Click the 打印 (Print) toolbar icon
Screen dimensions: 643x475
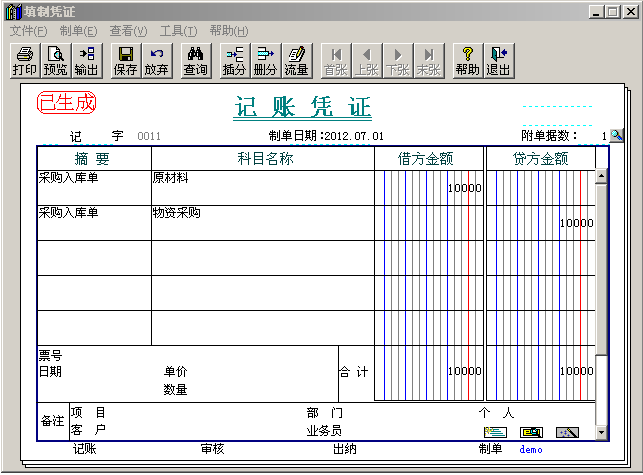pyautogui.click(x=25, y=61)
